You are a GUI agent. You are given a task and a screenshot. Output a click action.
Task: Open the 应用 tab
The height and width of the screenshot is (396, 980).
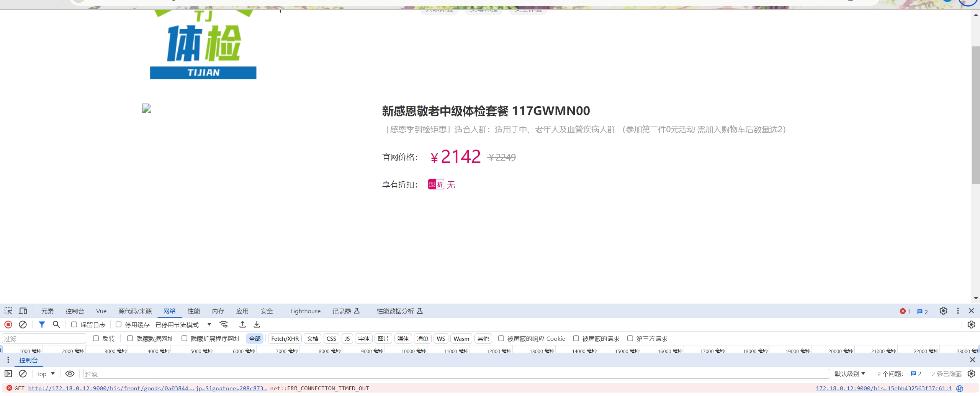click(242, 311)
